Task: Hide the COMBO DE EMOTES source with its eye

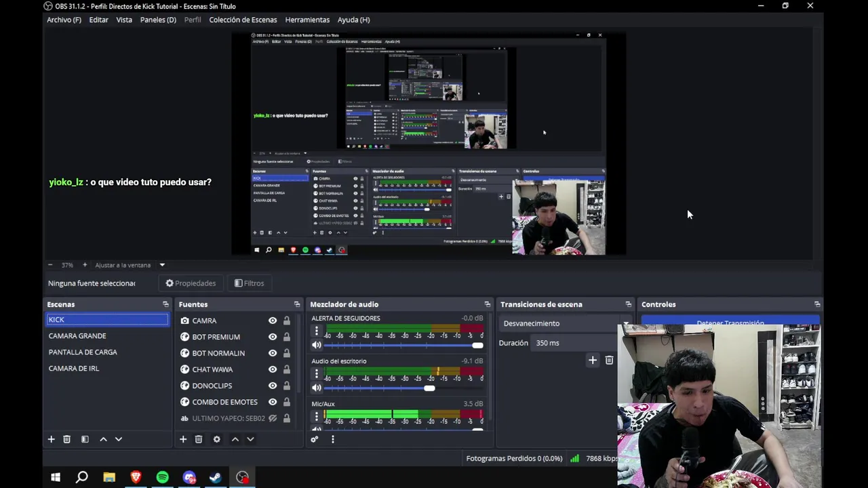Action: point(273,402)
